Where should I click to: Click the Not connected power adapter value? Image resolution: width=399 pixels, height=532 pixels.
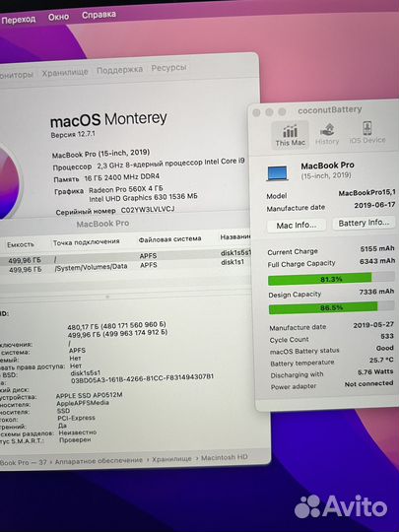point(368,384)
